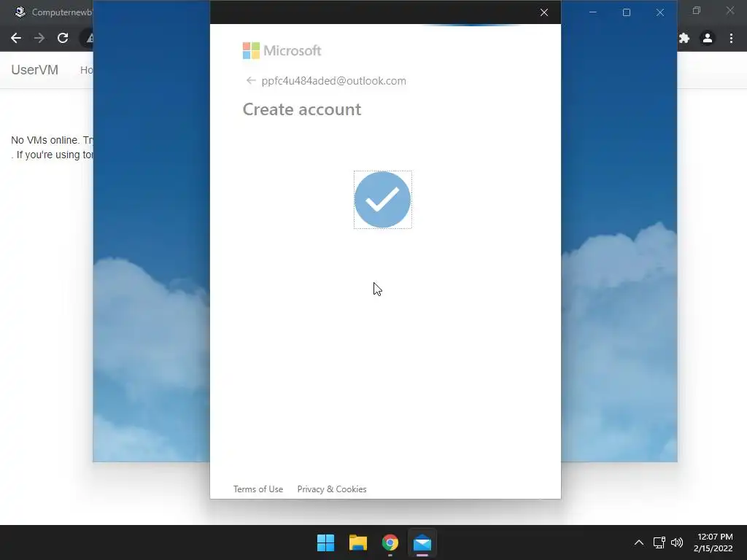
Task: Open volume control tray icon
Action: [676, 542]
